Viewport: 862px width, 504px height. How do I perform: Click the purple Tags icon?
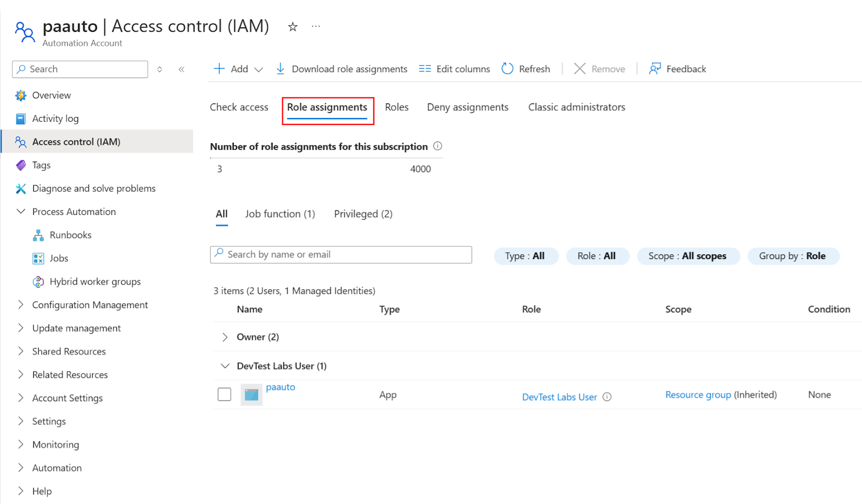point(20,165)
